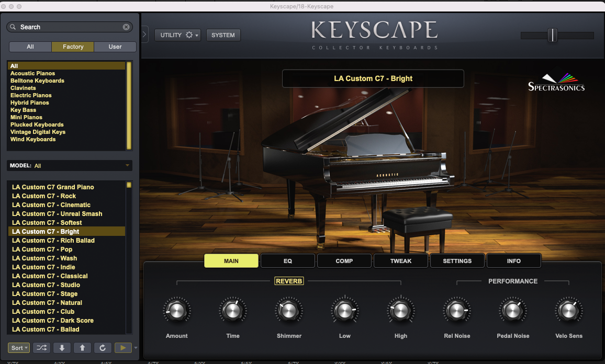Select the Factory filter

pyautogui.click(x=73, y=47)
